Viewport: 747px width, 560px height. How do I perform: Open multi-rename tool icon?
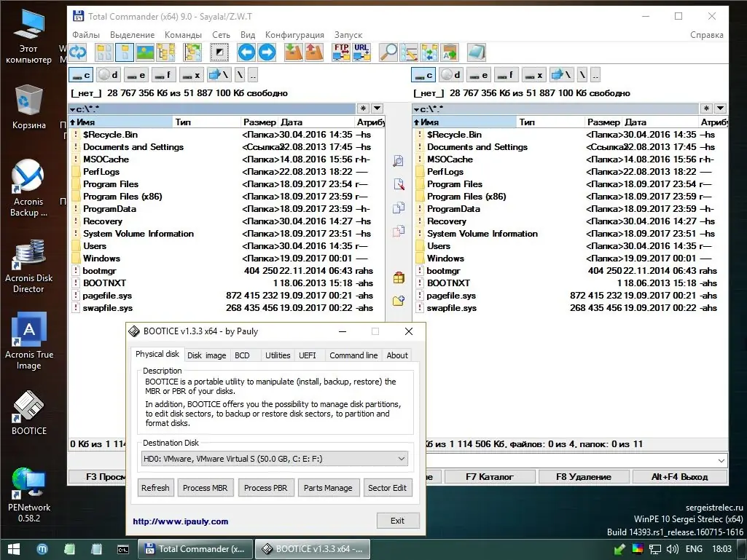click(x=409, y=52)
